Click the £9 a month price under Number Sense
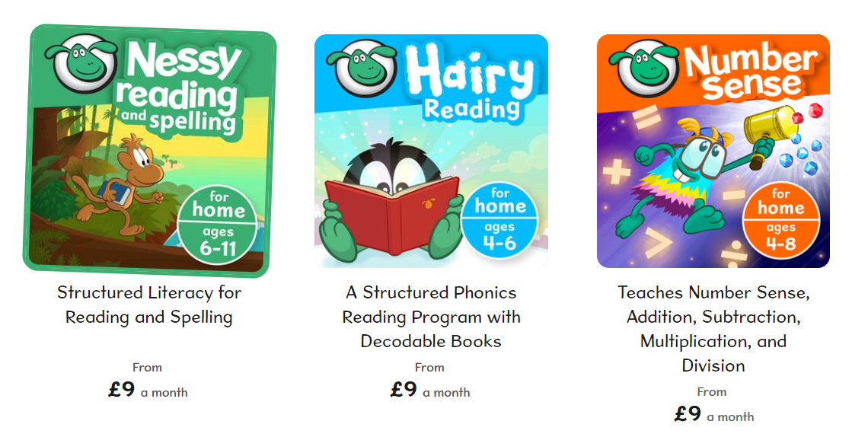Viewport: 868px width, 437px height. point(713,414)
